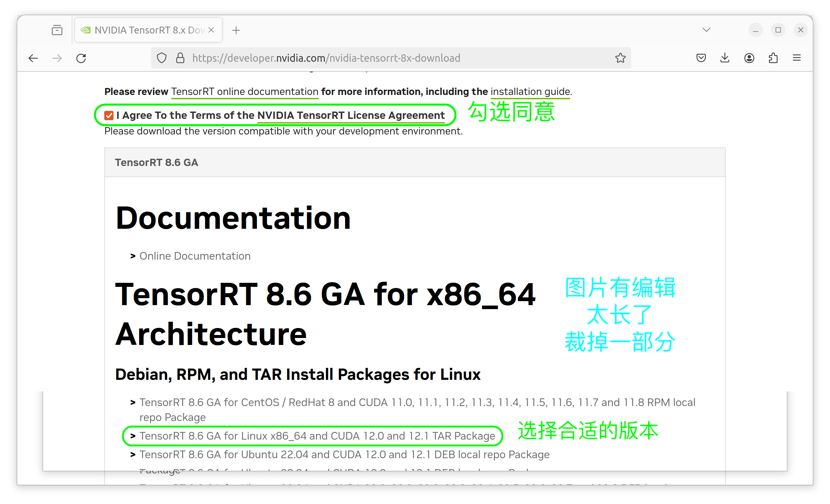Expand the list all tabs chevron
The height and width of the screenshot is (504, 830).
point(706,30)
